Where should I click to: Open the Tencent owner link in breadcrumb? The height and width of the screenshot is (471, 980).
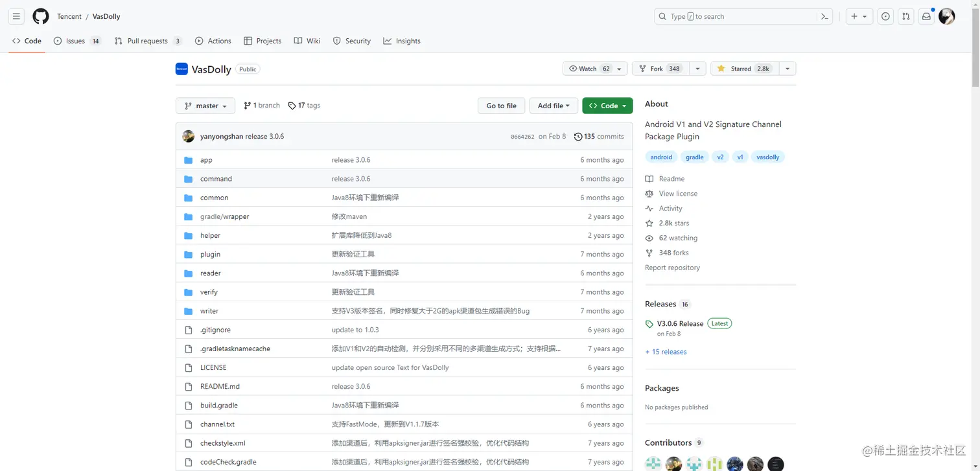69,17
